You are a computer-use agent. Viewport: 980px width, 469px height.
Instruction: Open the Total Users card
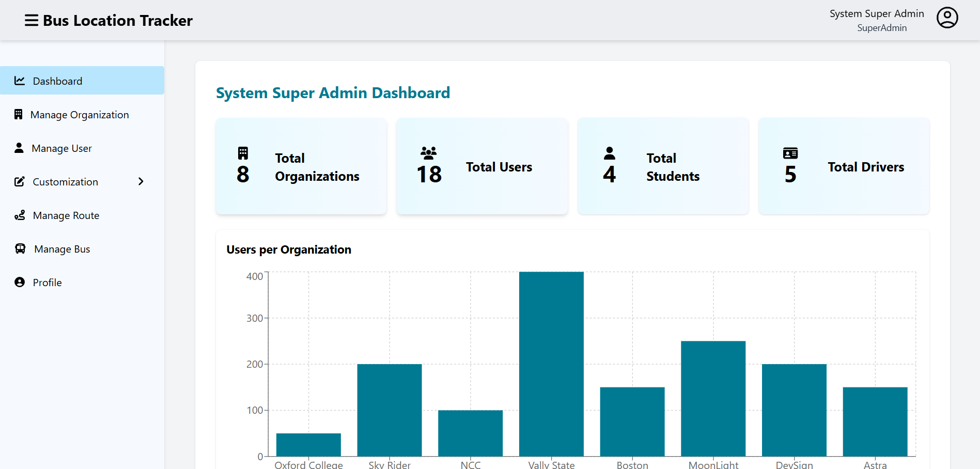(482, 166)
